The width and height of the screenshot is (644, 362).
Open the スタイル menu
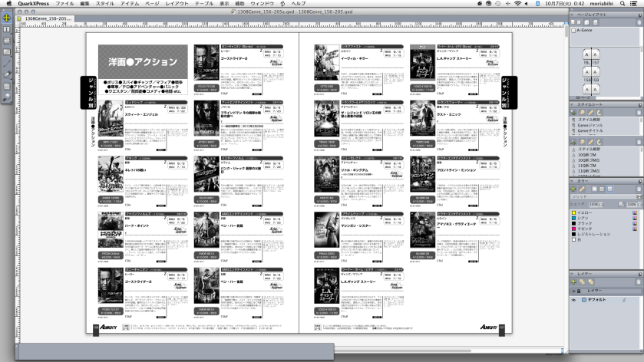tap(104, 3)
